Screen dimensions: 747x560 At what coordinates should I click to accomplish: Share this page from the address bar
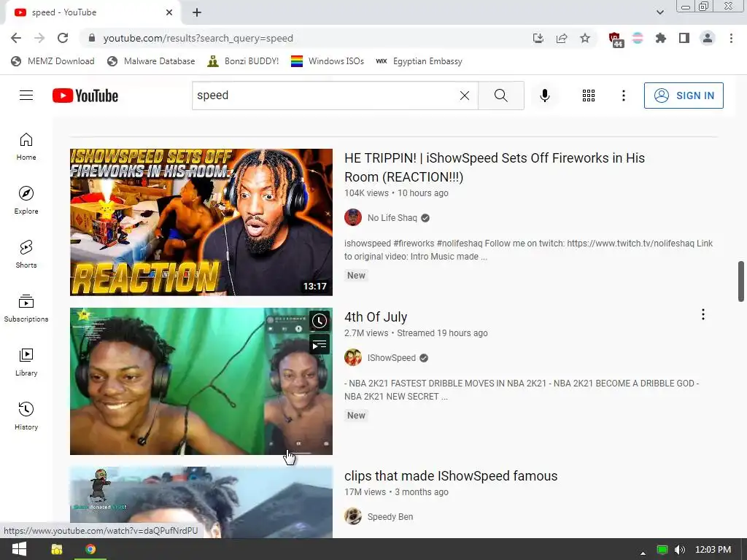tap(562, 38)
